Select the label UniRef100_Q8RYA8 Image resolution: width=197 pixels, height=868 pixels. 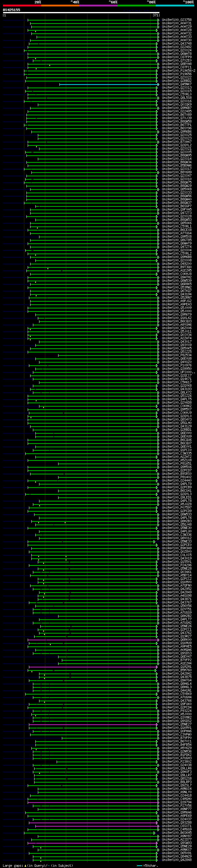click(x=177, y=64)
